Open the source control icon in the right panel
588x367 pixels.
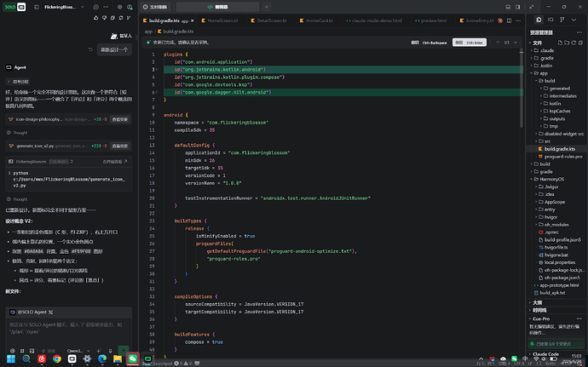[562, 20]
